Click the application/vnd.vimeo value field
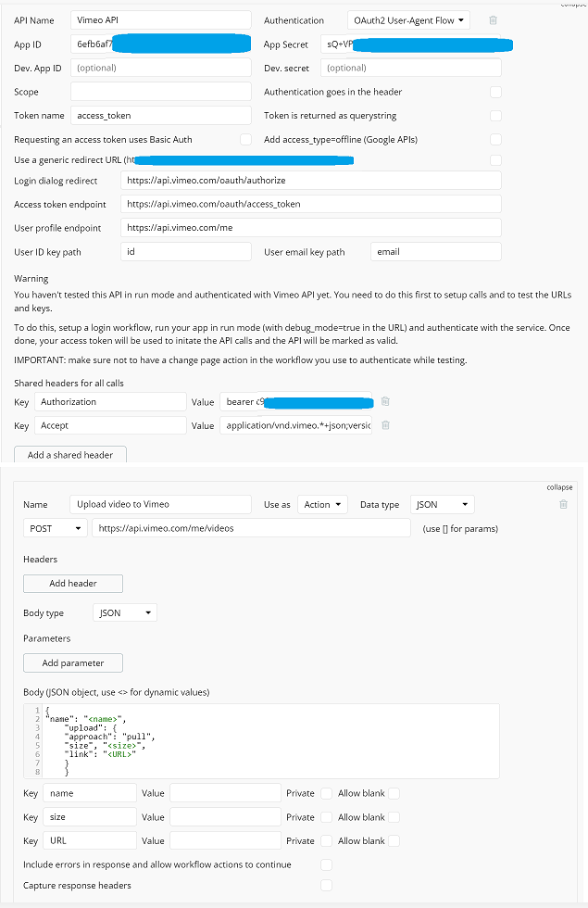Image resolution: width=588 pixels, height=908 pixels. tap(295, 425)
